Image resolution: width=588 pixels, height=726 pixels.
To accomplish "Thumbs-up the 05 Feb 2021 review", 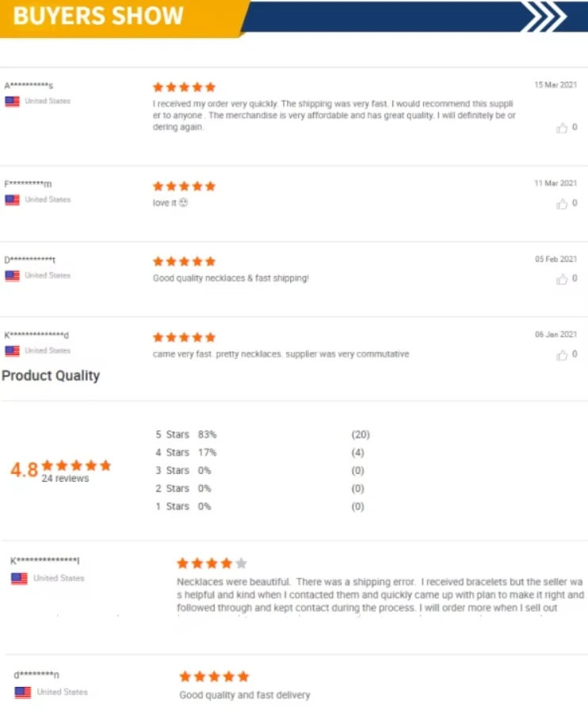I will (562, 279).
